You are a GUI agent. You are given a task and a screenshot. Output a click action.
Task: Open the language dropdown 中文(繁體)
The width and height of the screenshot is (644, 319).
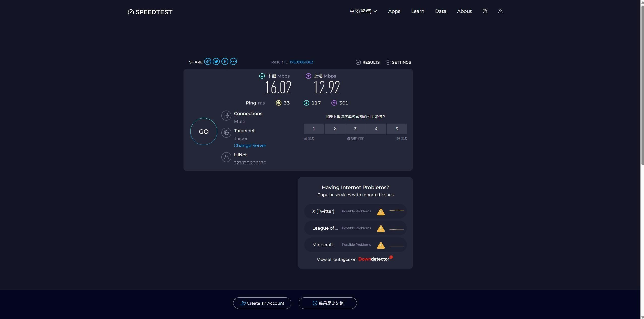[x=363, y=11]
